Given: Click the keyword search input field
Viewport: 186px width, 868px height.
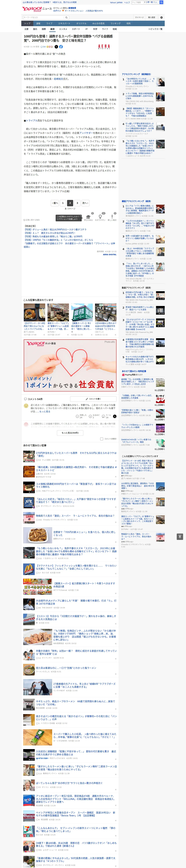Looking at the screenshot, I should pyautogui.click(x=44, y=18).
